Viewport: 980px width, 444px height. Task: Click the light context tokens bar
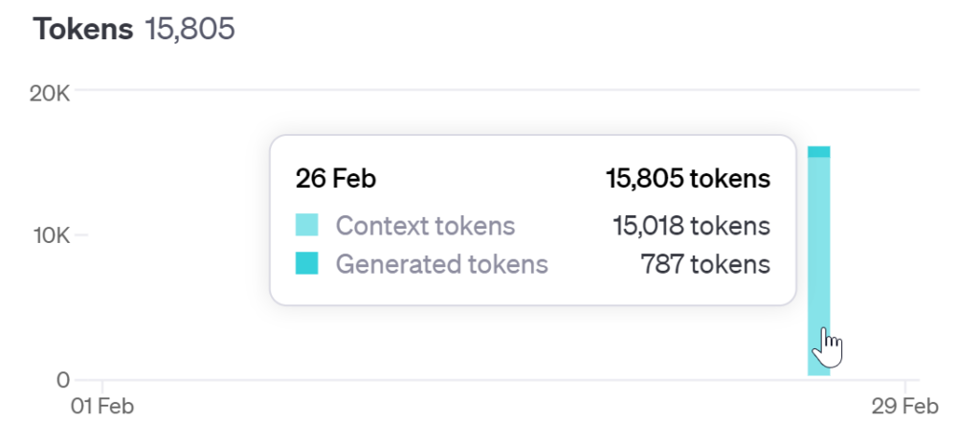819,266
